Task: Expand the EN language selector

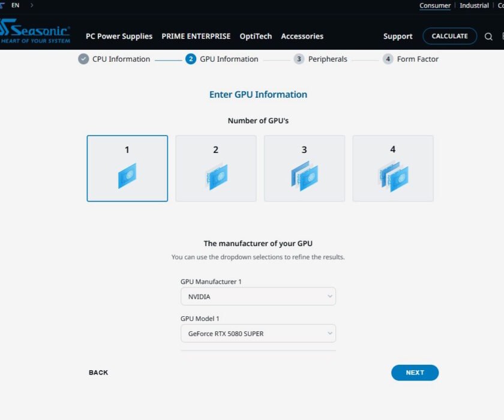Action: [x=16, y=5]
